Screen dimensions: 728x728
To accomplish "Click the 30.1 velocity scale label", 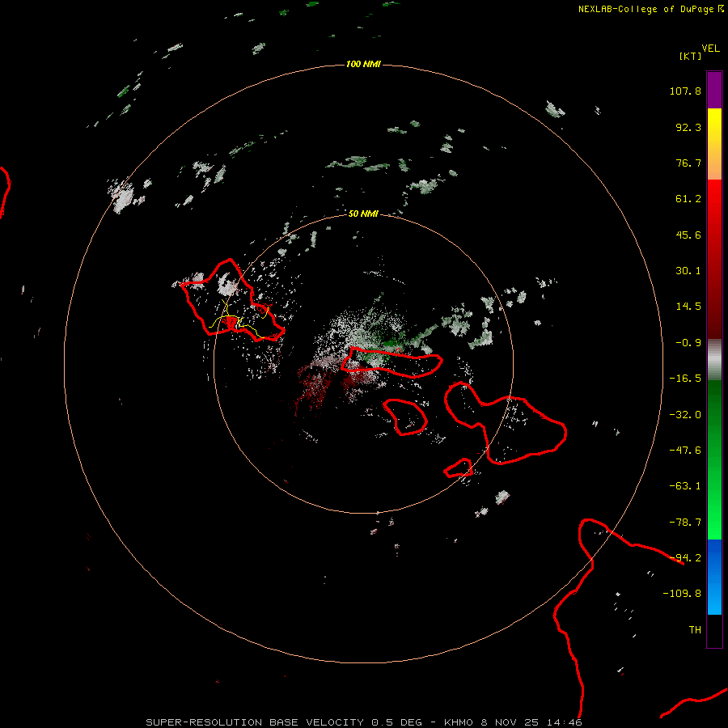I will [x=688, y=271].
